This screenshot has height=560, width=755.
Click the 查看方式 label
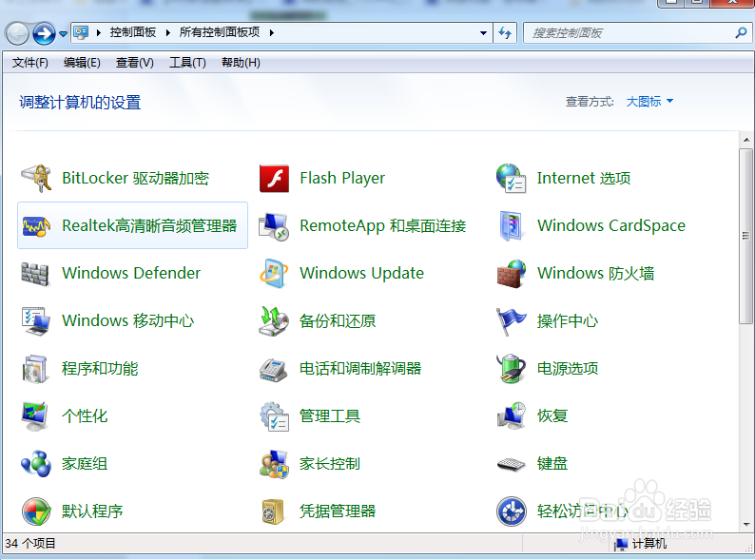(590, 102)
